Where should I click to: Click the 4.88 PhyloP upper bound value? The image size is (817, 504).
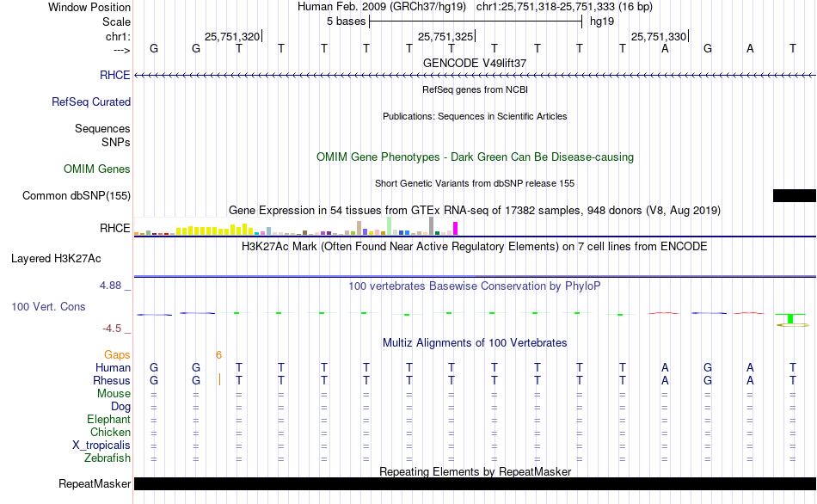tap(110, 286)
